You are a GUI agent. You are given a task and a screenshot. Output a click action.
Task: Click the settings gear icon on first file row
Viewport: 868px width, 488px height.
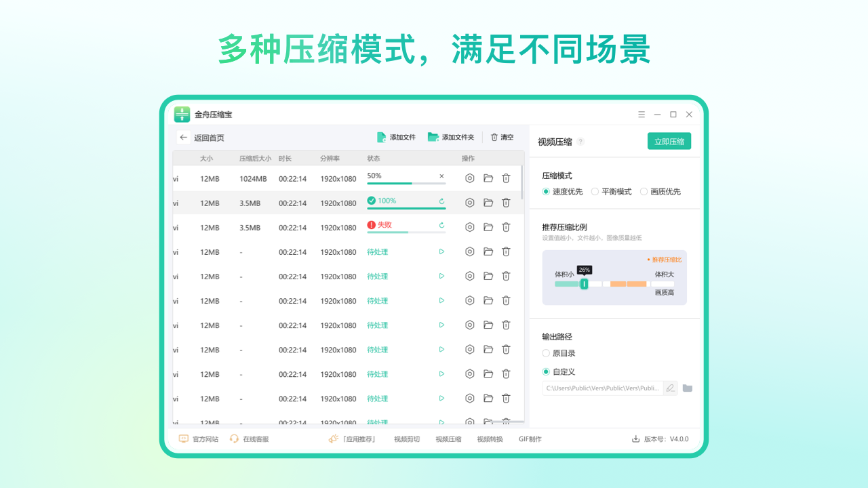[470, 178]
